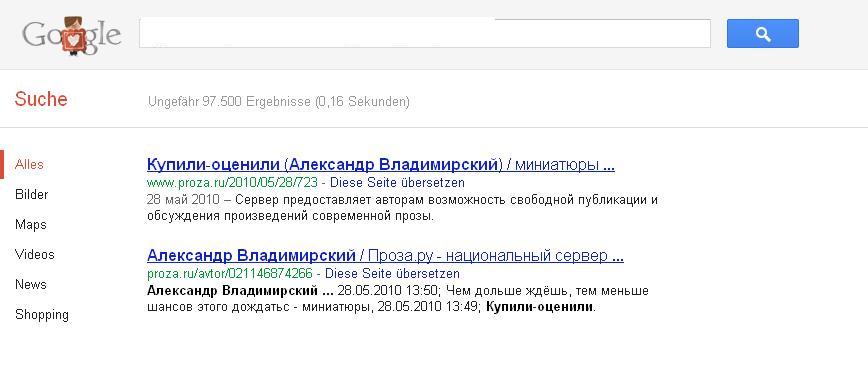The height and width of the screenshot is (384, 868).
Task: Open the Купили-оценили result title
Action: coord(381,165)
